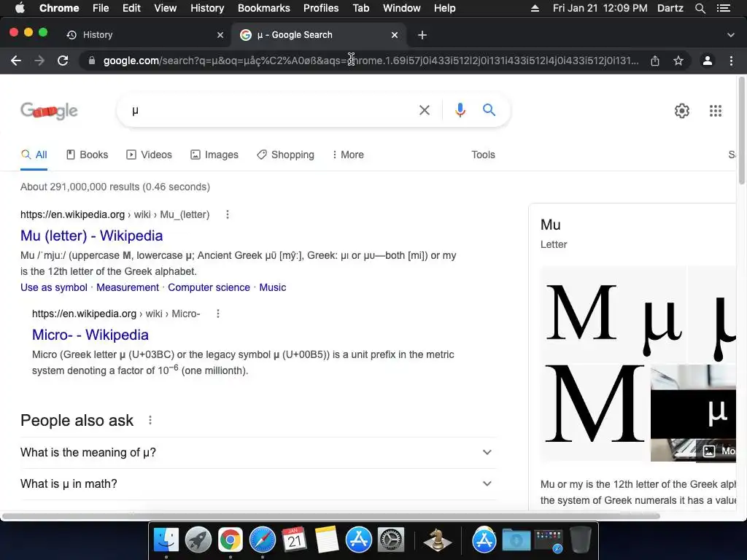
Task: Switch to Shopping results
Action: point(285,155)
